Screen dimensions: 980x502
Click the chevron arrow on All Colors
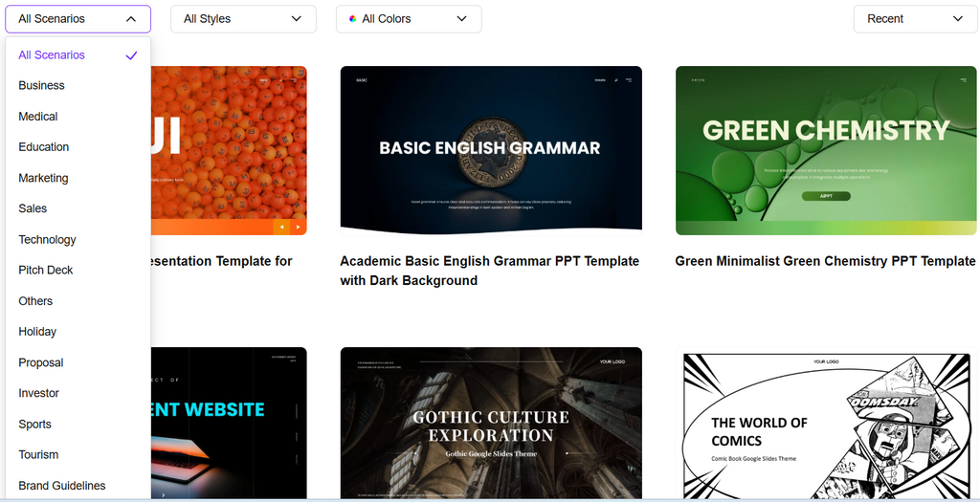462,19
